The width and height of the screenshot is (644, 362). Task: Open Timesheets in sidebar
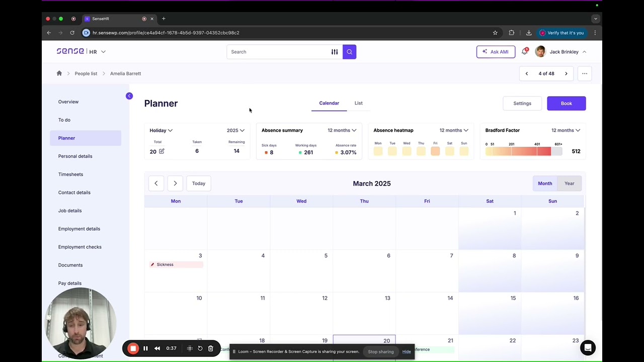pyautogui.click(x=71, y=174)
